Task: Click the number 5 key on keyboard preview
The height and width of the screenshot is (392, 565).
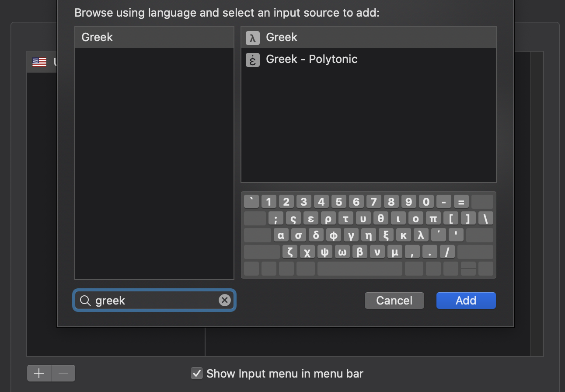Action: click(x=339, y=202)
